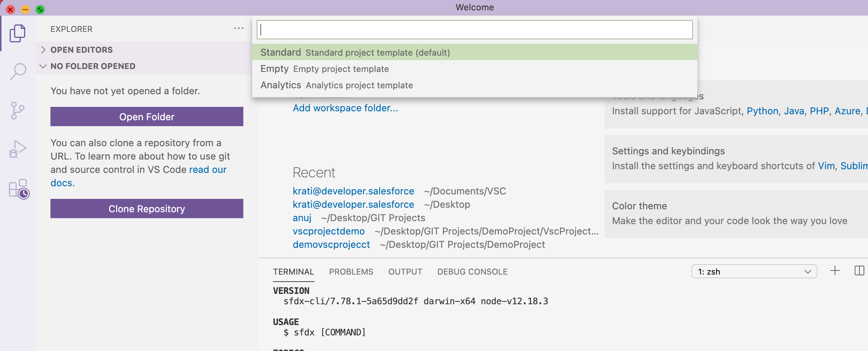Click the Explorer more actions ellipsis

tap(239, 29)
